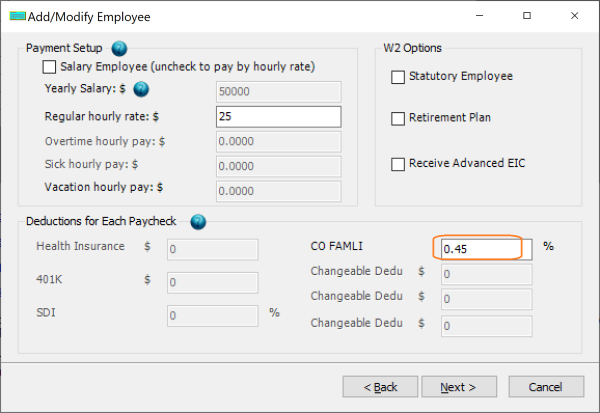Image resolution: width=600 pixels, height=413 pixels.
Task: Enable the Salary Employee checkbox
Action: coord(49,67)
